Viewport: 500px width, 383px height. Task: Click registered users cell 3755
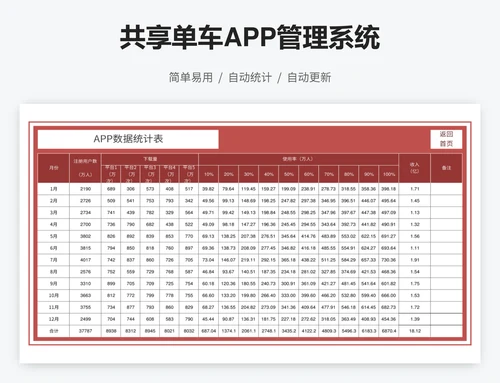pyautogui.click(x=85, y=307)
